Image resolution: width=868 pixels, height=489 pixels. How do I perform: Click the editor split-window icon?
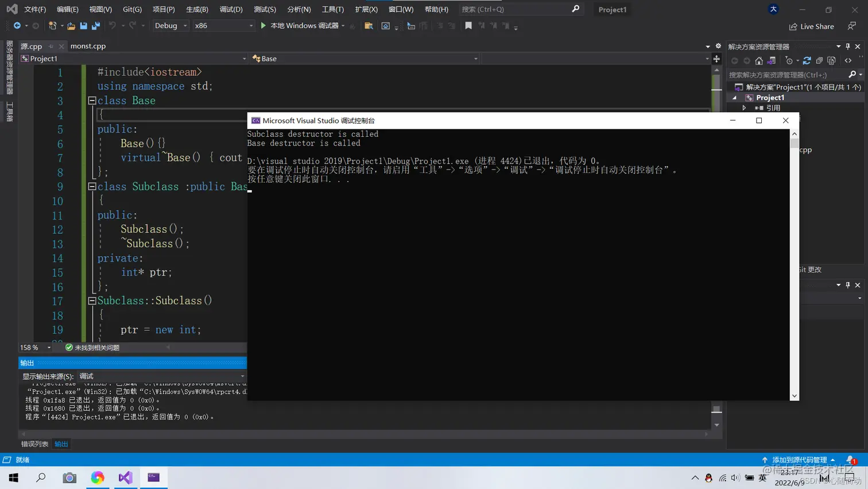716,59
